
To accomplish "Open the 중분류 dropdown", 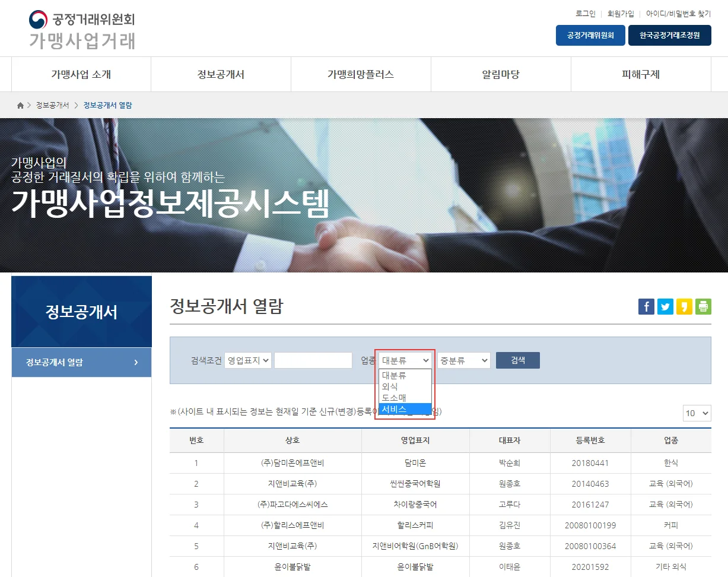I will point(463,360).
